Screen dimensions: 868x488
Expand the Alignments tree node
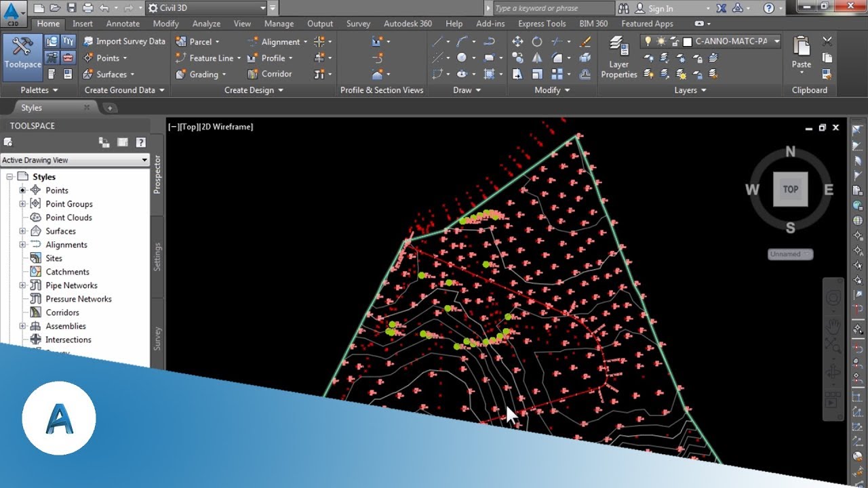coord(22,245)
